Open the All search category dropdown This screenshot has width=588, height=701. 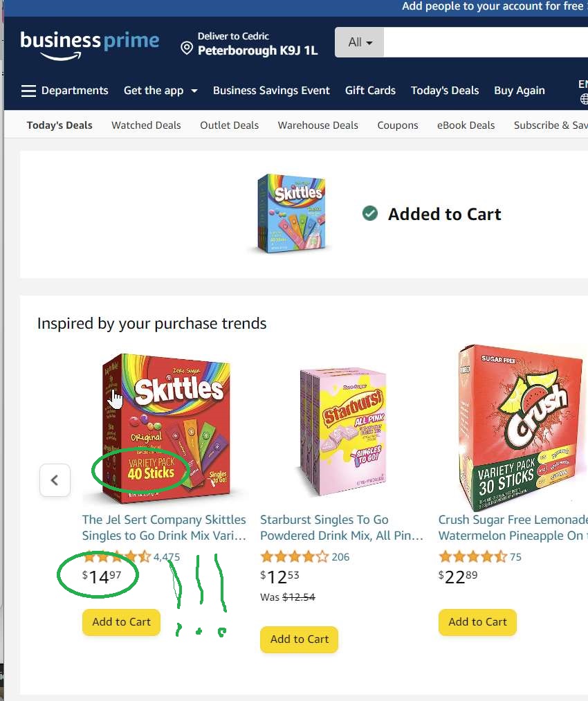[x=360, y=42]
